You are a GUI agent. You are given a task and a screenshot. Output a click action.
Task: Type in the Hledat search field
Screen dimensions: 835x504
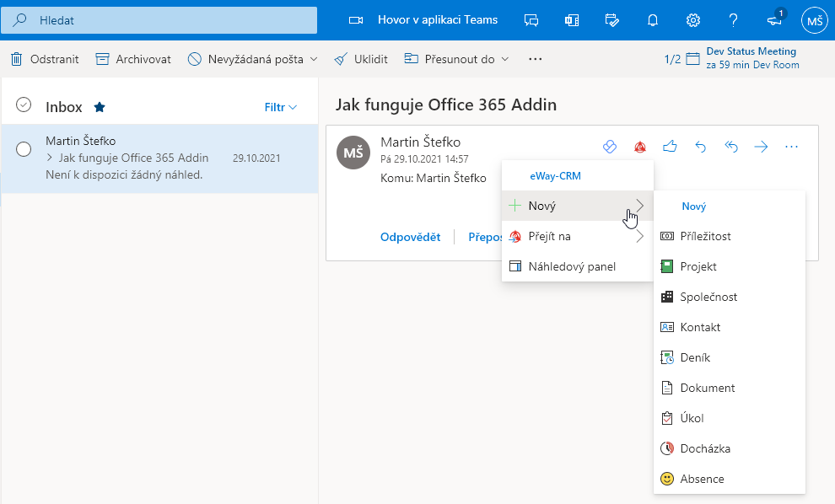[159, 20]
